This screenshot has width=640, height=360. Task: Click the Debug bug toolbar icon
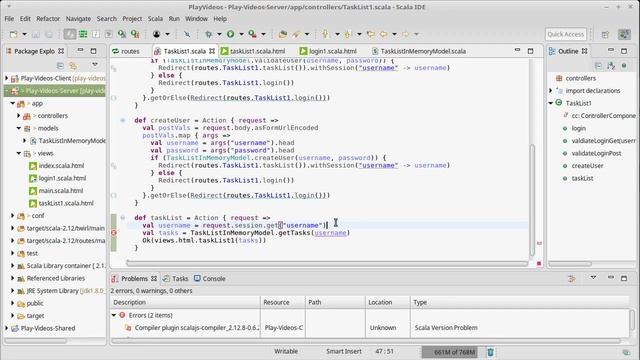point(209,34)
